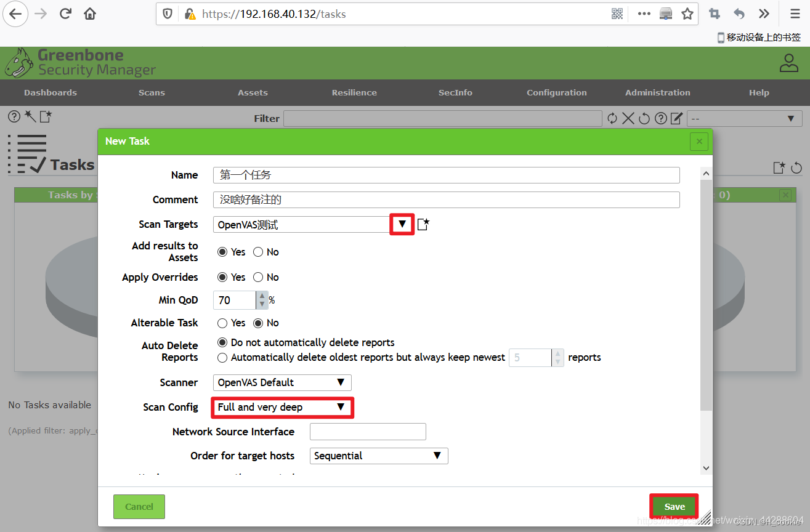
Task: Select Automatically delete oldest reports option
Action: pos(222,357)
